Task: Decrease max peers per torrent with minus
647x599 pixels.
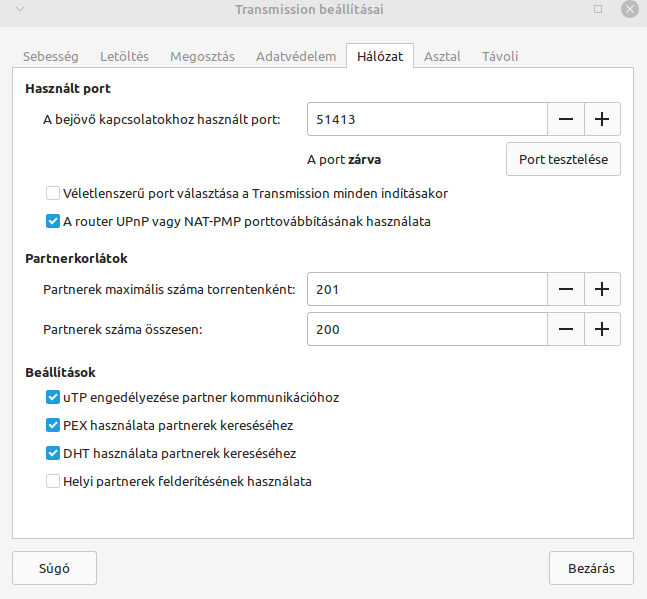Action: (x=566, y=289)
